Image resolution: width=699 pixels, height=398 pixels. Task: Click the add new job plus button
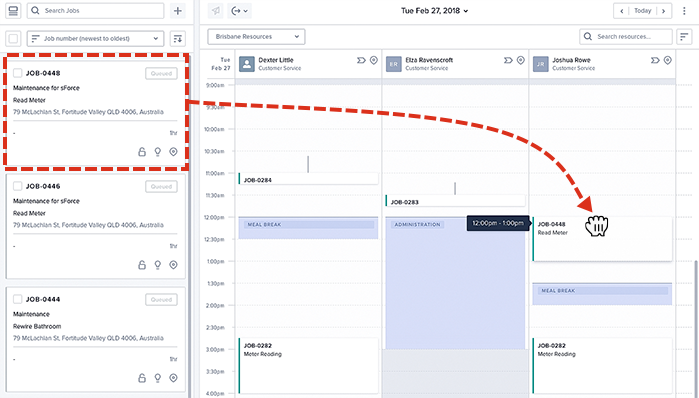177,11
